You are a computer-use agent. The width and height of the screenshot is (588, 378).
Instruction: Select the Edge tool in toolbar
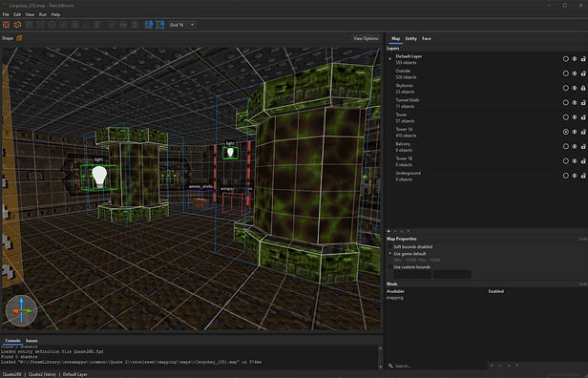[x=52, y=25]
